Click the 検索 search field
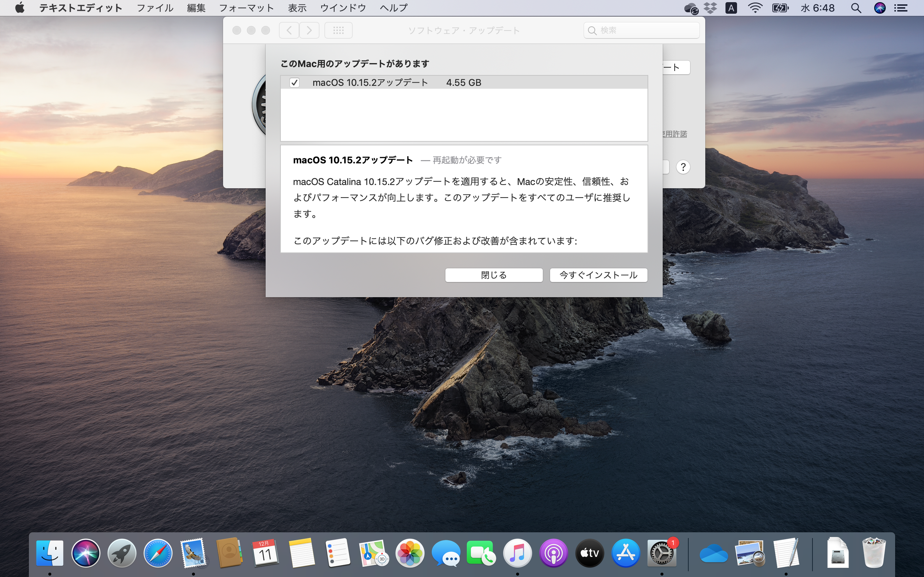The width and height of the screenshot is (924, 577). point(641,30)
